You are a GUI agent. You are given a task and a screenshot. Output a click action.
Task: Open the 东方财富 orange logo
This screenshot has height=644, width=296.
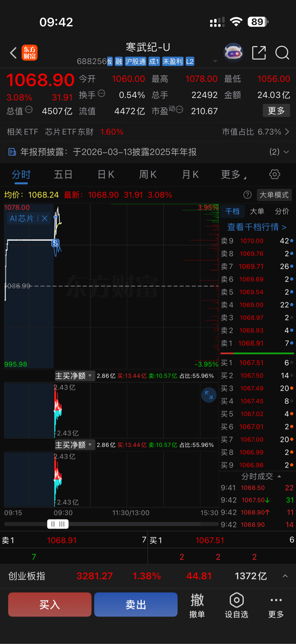(x=30, y=53)
